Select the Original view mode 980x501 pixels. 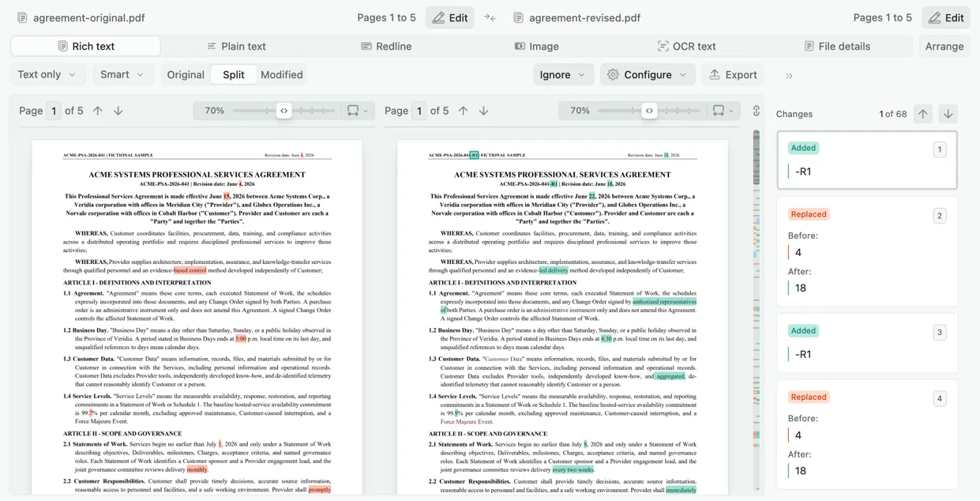186,74
